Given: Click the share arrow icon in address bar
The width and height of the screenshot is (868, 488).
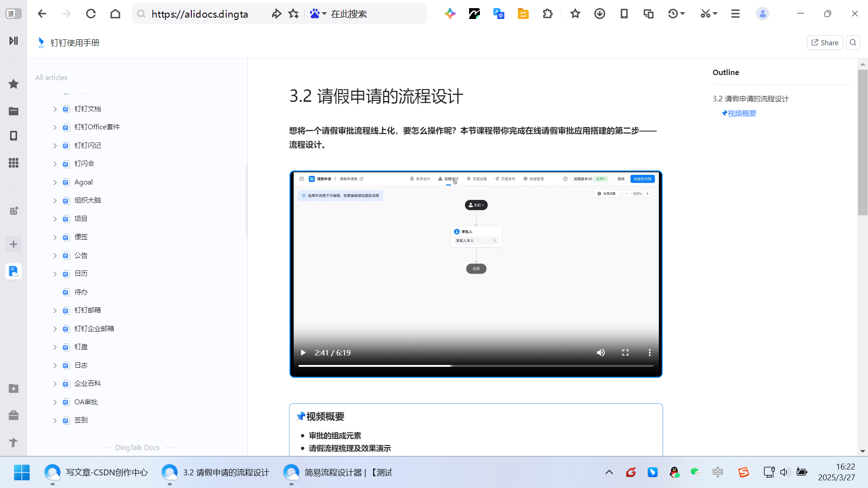Looking at the screenshot, I should pyautogui.click(x=276, y=14).
